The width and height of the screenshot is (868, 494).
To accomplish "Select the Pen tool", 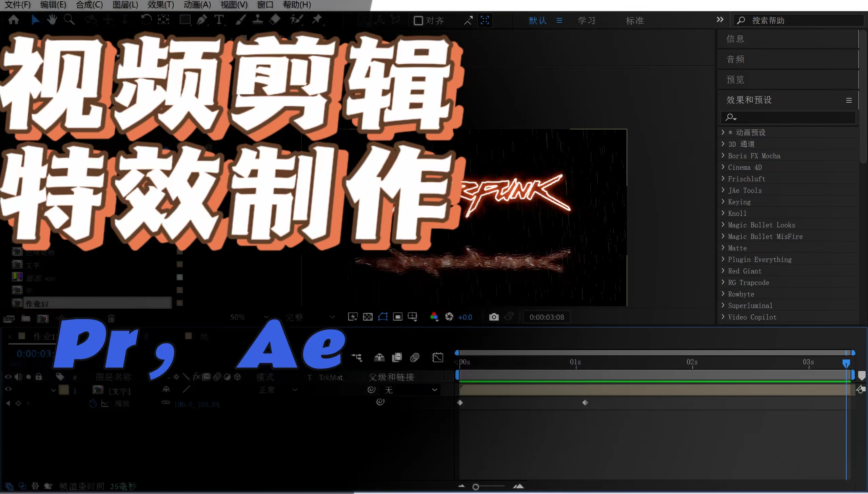I will (202, 19).
